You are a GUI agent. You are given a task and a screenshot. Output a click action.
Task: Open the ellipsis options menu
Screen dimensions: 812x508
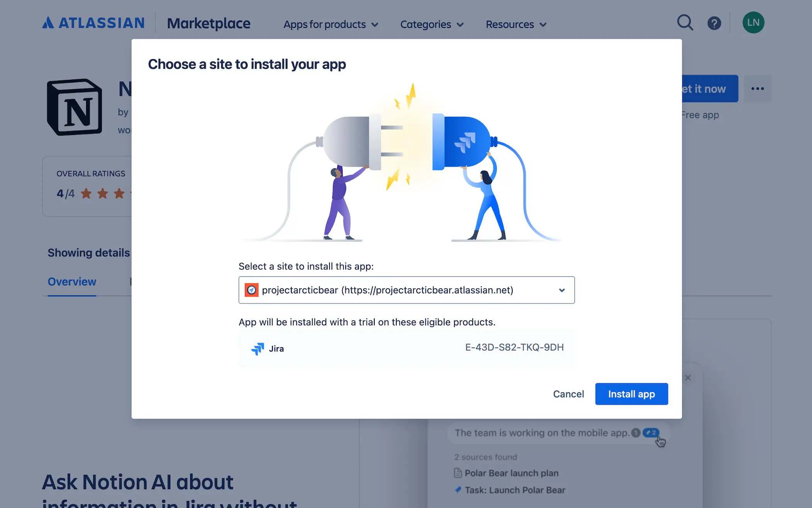[x=757, y=89]
